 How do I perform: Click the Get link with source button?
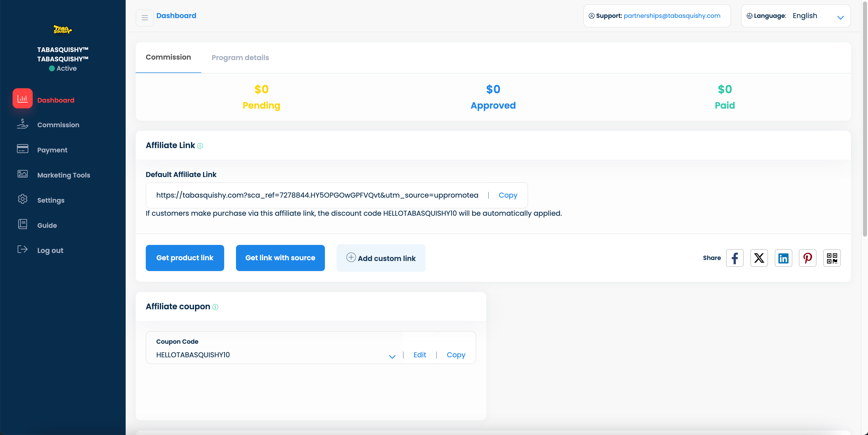(x=280, y=258)
